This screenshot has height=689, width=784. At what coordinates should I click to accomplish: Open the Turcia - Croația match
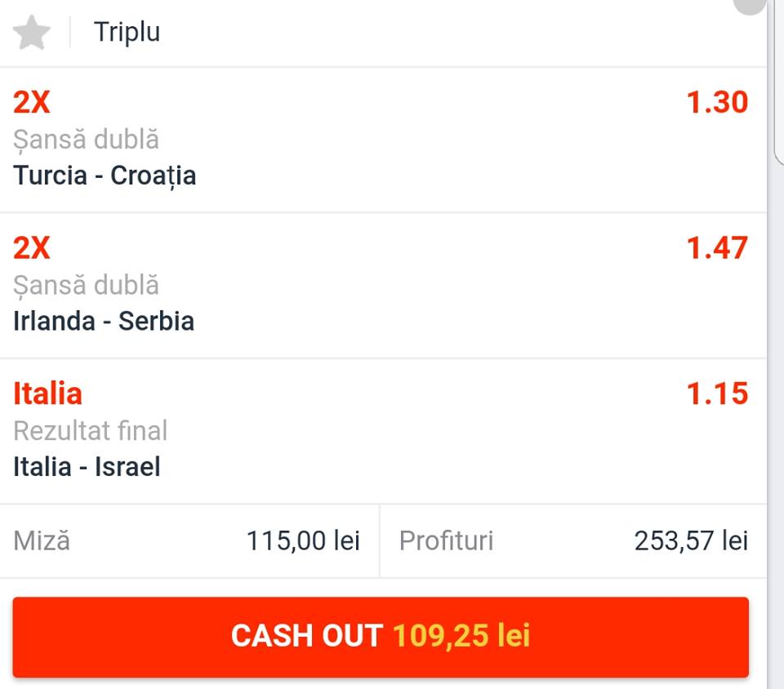[x=105, y=176]
